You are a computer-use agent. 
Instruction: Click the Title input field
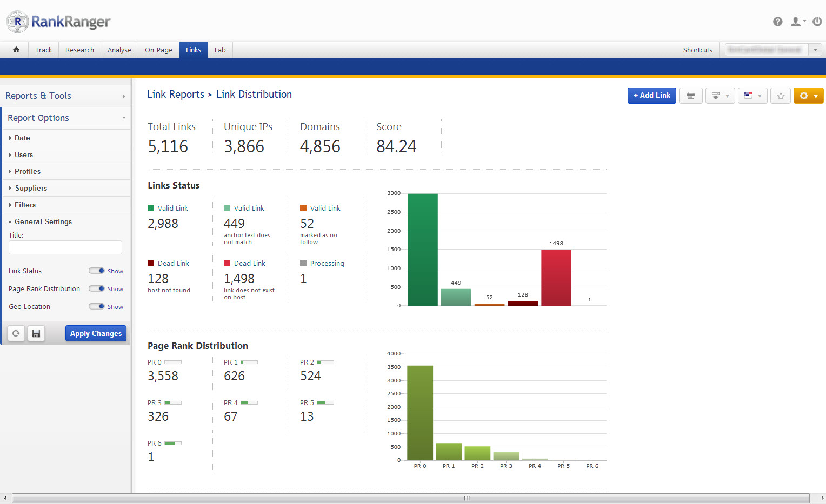pyautogui.click(x=65, y=247)
